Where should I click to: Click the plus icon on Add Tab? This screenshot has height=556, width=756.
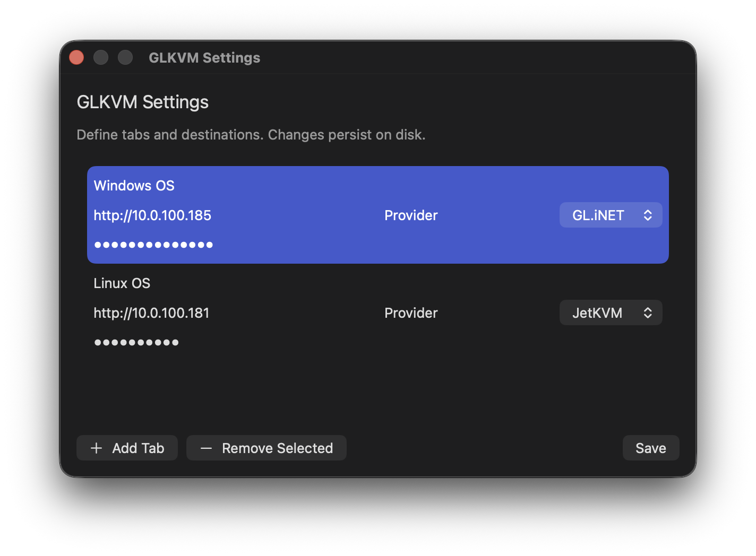click(x=96, y=448)
